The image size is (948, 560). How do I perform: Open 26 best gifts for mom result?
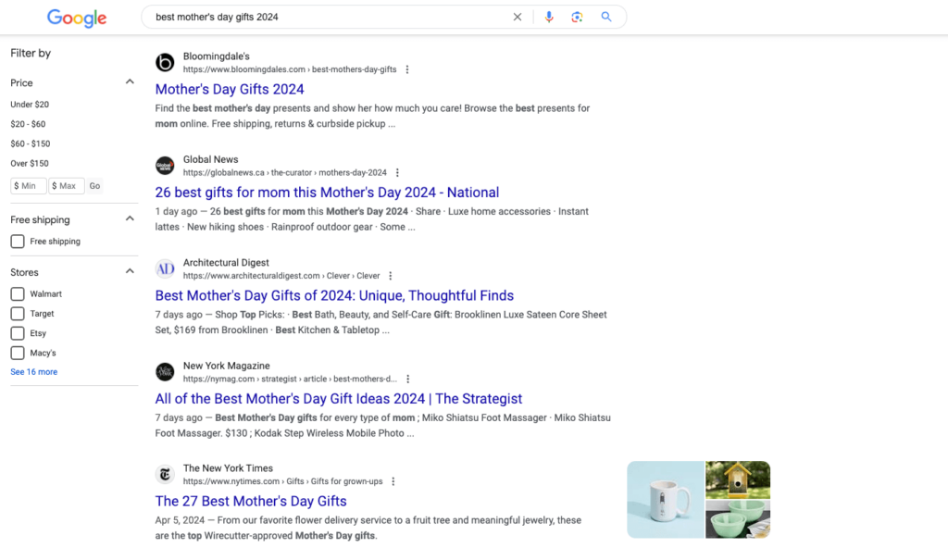327,193
